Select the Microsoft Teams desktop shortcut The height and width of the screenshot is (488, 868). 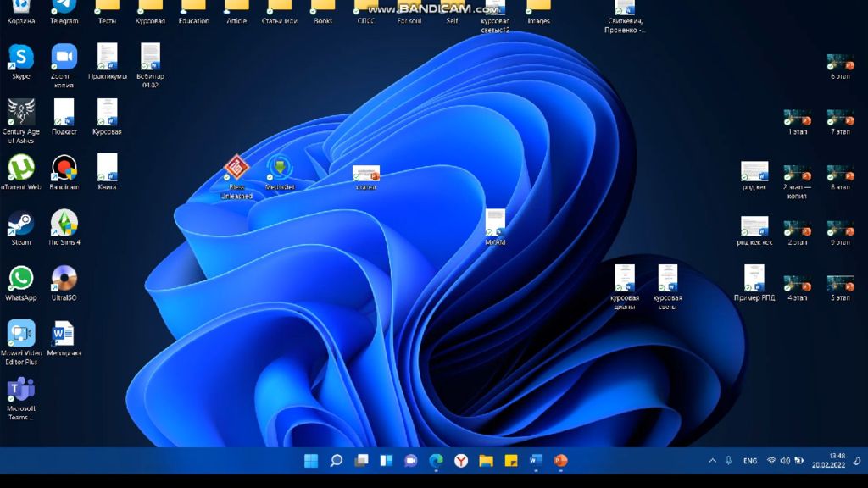click(20, 390)
